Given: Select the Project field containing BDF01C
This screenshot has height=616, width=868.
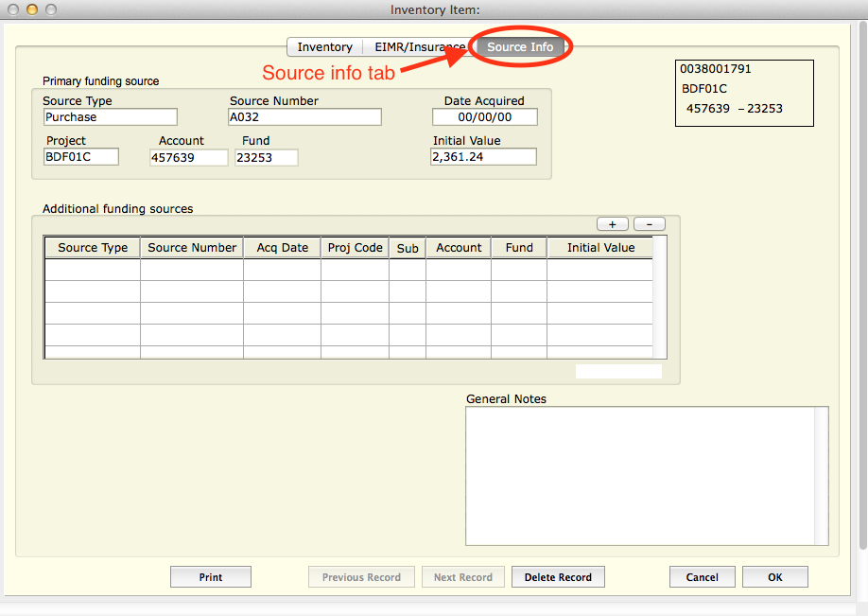Looking at the screenshot, I should click(x=81, y=157).
